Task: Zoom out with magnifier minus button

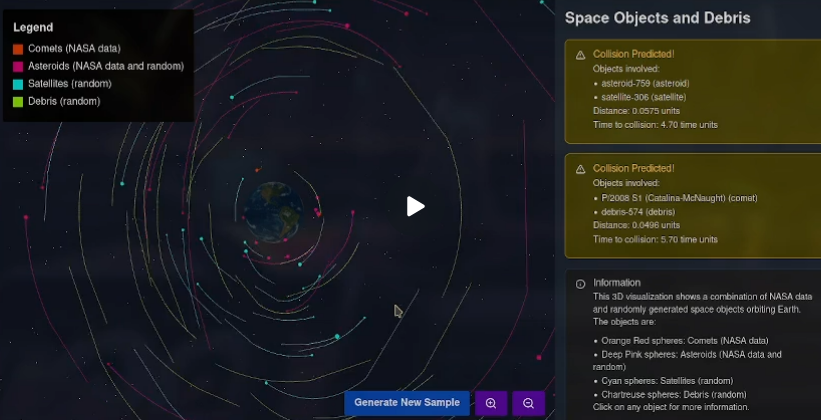Action: pos(528,403)
